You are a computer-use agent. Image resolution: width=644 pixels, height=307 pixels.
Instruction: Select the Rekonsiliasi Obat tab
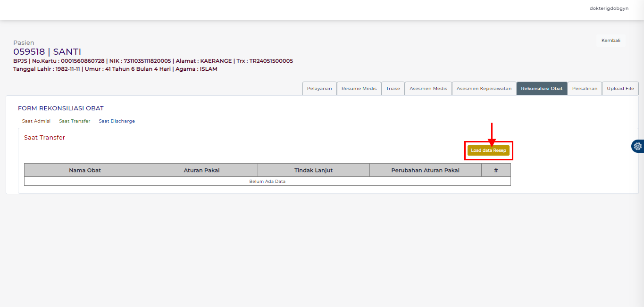pos(542,89)
